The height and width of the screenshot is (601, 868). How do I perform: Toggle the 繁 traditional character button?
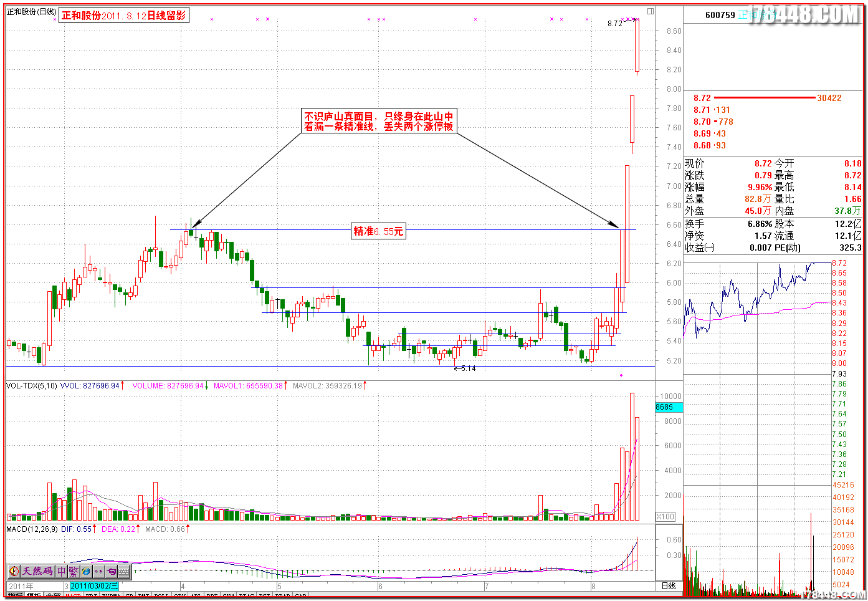(74, 571)
